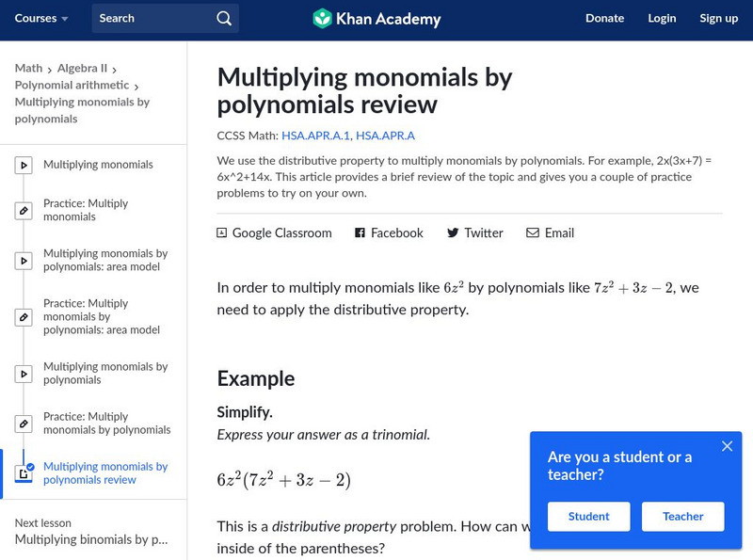Click Donate in the top bar
The height and width of the screenshot is (560, 753).
coord(604,18)
